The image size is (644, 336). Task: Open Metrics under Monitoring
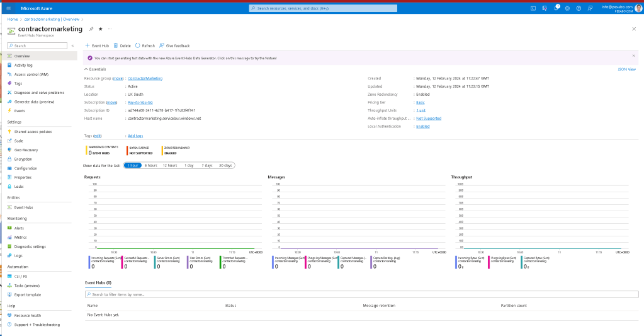click(20, 237)
